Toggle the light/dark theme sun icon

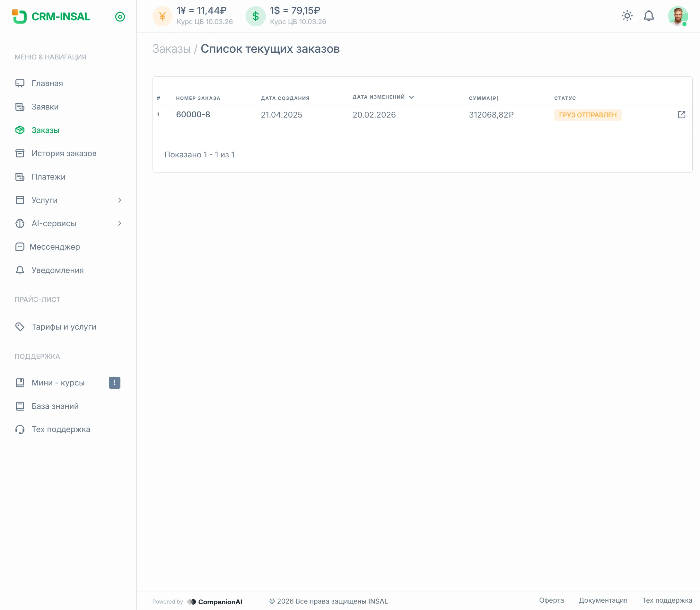[627, 16]
